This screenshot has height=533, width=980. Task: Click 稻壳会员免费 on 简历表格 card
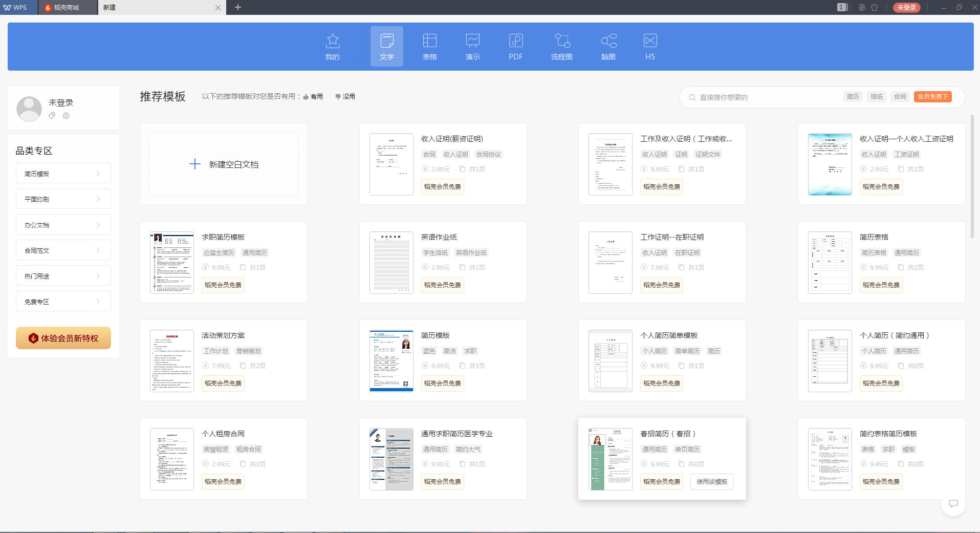[x=881, y=285]
